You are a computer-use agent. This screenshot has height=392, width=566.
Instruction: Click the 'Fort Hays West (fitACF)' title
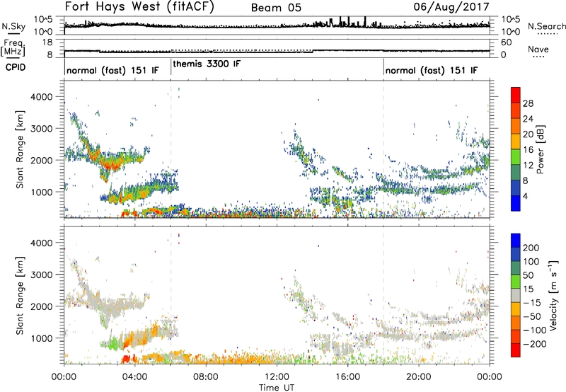139,7
